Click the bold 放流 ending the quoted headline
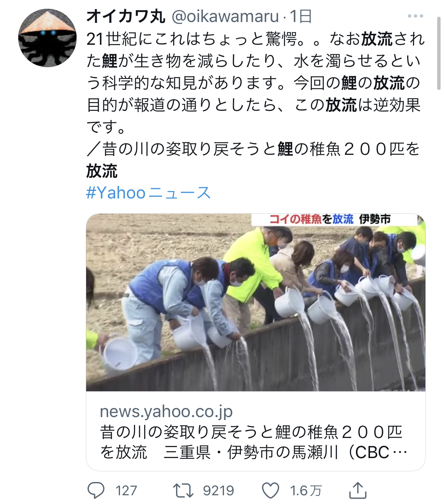This screenshot has height=504, width=444. pos(102,171)
